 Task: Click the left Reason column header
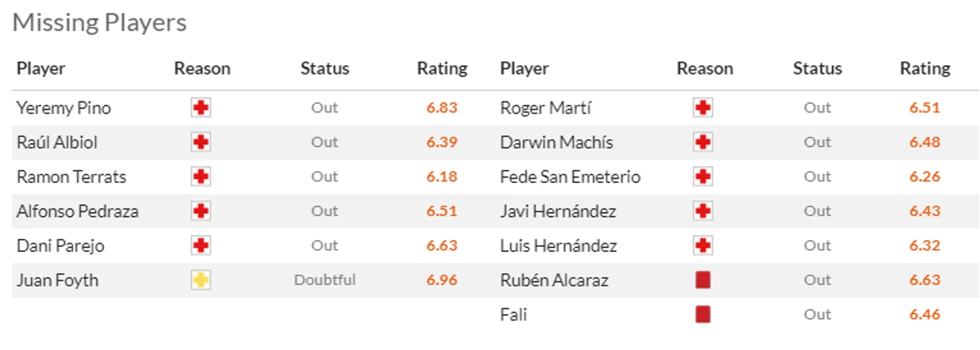[x=202, y=68]
